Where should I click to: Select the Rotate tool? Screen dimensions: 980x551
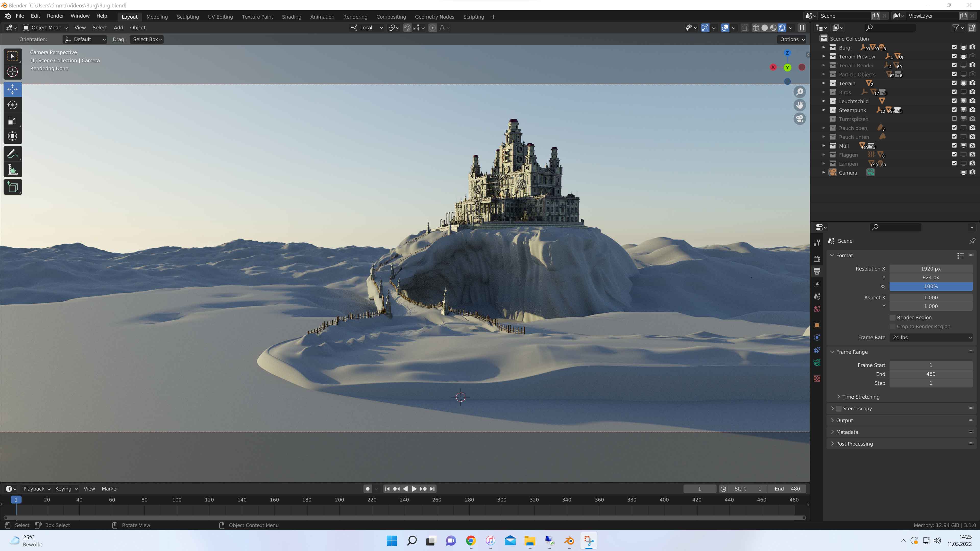coord(13,105)
